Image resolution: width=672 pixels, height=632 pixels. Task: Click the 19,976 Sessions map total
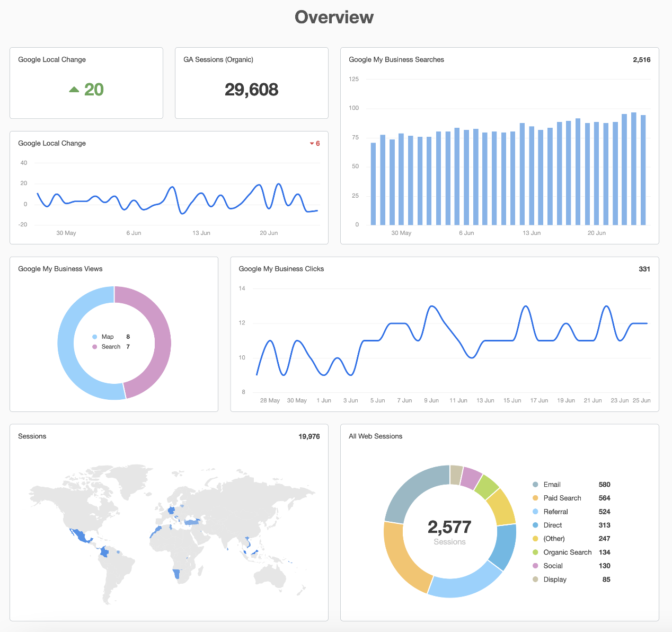click(x=309, y=436)
